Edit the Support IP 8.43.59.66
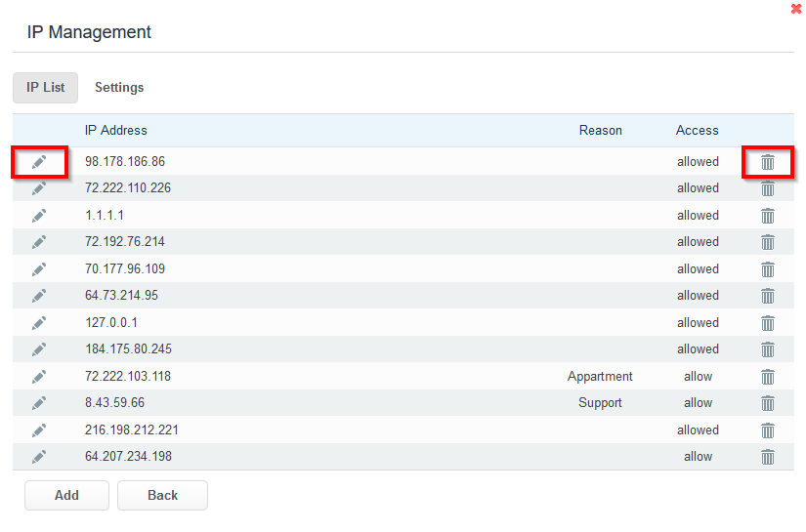Image resolution: width=806 pixels, height=532 pixels. (x=39, y=403)
